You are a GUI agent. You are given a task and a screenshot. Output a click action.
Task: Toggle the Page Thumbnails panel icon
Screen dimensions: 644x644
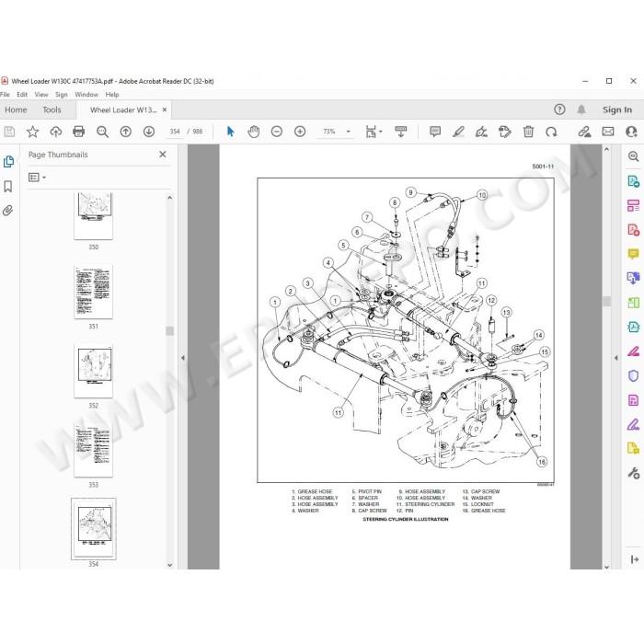pyautogui.click(x=8, y=161)
